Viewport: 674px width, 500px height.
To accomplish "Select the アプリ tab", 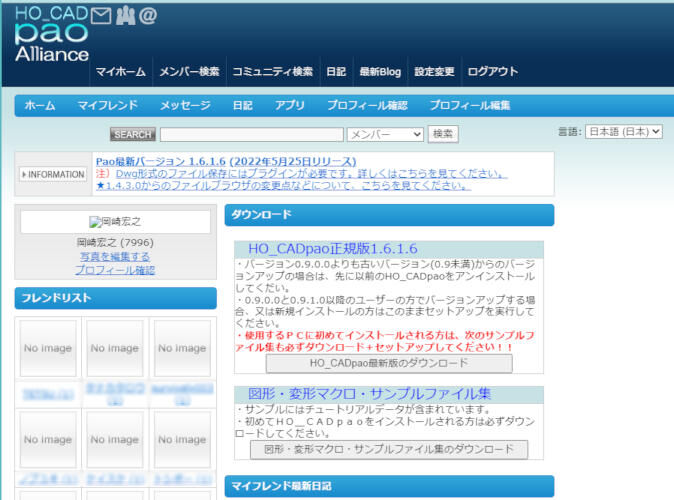I will [290, 105].
